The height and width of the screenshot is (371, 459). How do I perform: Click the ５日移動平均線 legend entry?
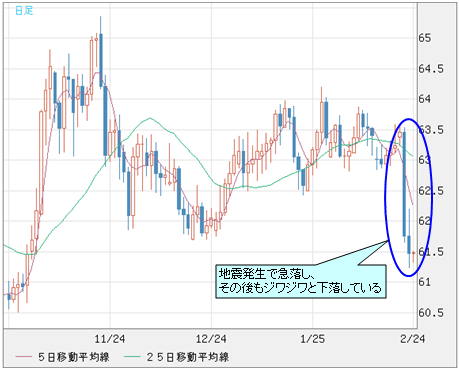(x=62, y=357)
